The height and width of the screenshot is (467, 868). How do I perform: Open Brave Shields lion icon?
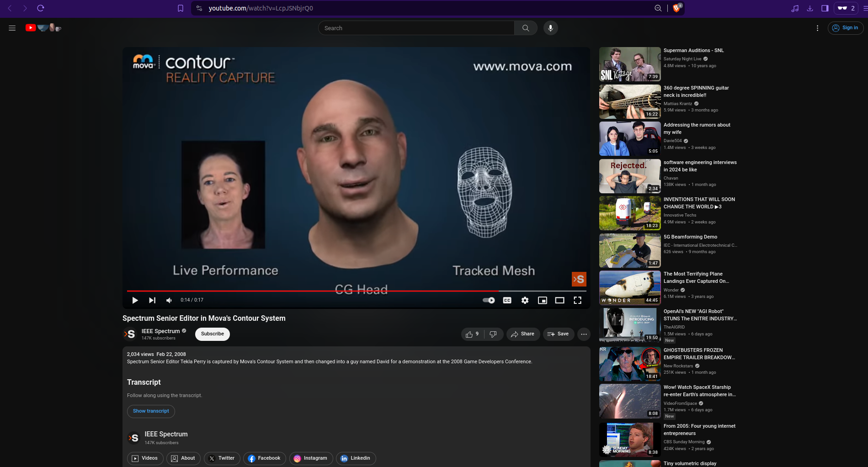click(x=677, y=8)
